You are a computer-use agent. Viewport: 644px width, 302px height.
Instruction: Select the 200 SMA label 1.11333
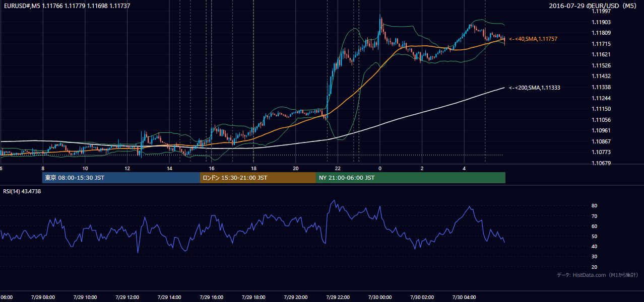coord(535,88)
